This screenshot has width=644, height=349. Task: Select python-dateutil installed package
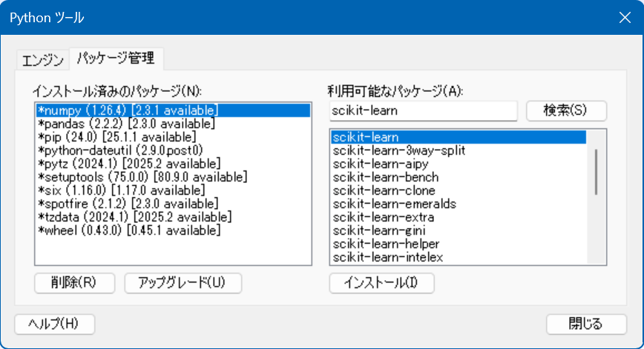(173, 150)
